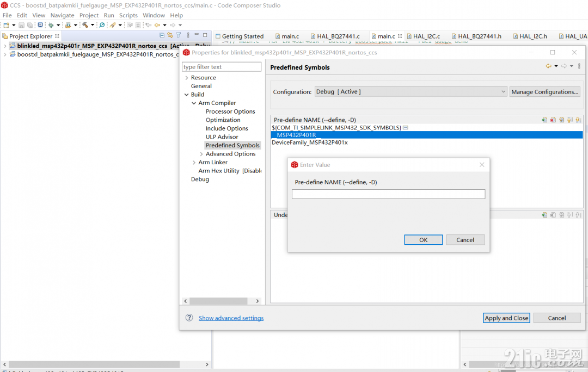
Task: Click the Build hammer icon
Action: point(85,25)
